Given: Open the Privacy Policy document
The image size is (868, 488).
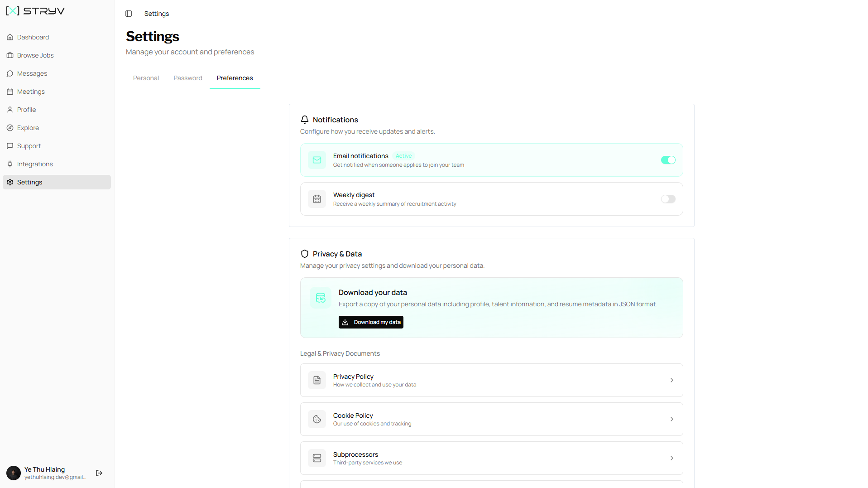Looking at the screenshot, I should tap(491, 380).
